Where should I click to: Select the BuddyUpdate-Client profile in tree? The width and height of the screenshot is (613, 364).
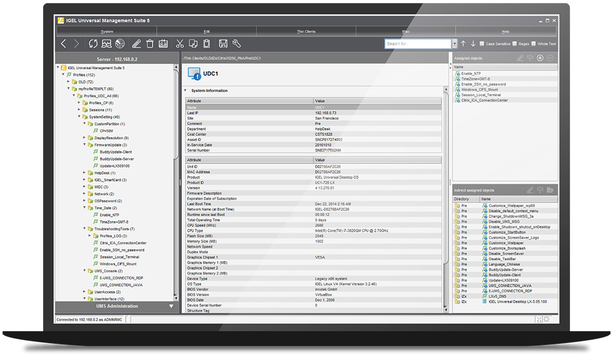[116, 151]
